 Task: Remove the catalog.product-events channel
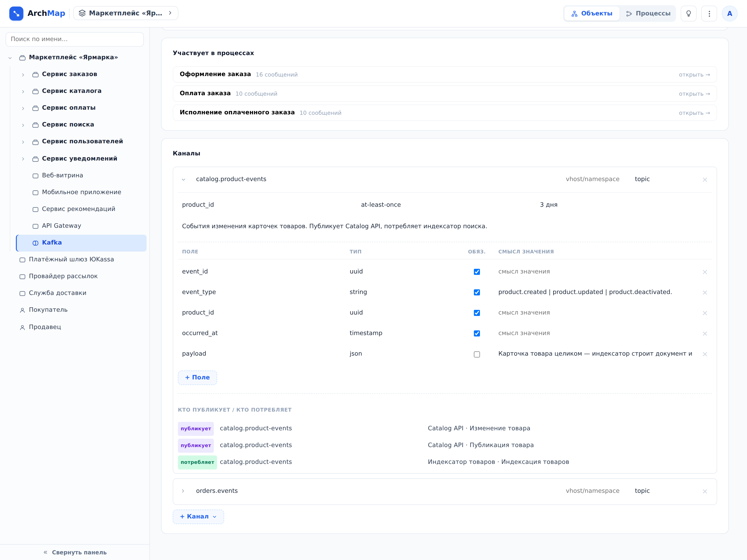tap(705, 180)
